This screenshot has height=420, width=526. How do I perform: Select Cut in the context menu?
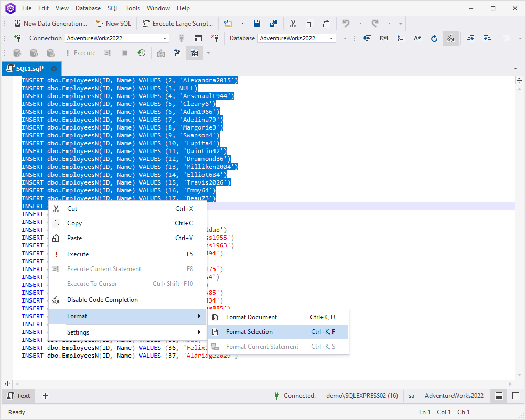pyautogui.click(x=127, y=209)
